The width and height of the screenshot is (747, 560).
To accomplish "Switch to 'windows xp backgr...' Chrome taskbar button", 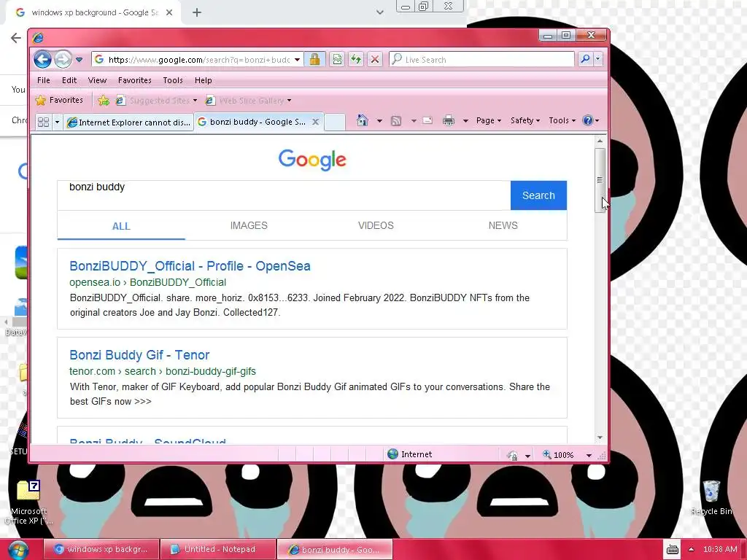I will click(x=101, y=550).
